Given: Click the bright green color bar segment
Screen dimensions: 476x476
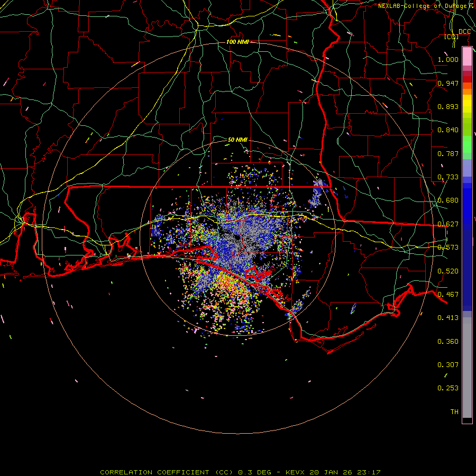Looking at the screenshot, I should [x=467, y=144].
